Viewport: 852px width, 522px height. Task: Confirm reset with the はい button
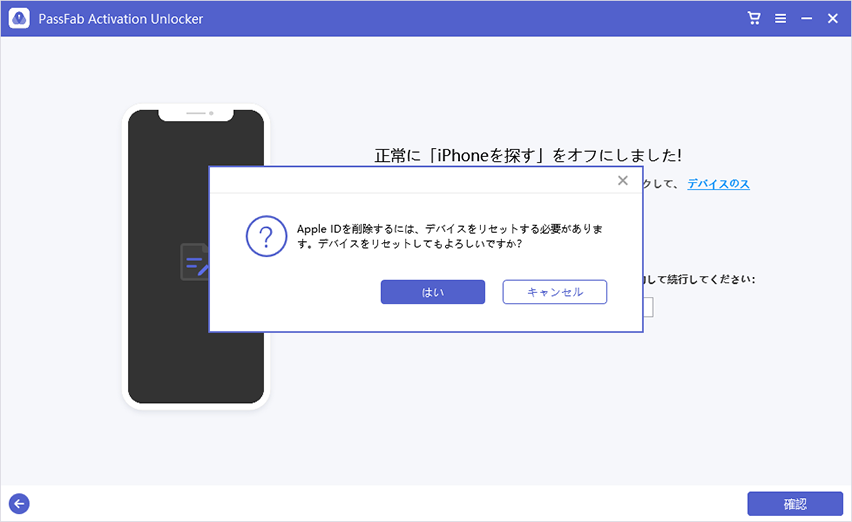tap(433, 292)
